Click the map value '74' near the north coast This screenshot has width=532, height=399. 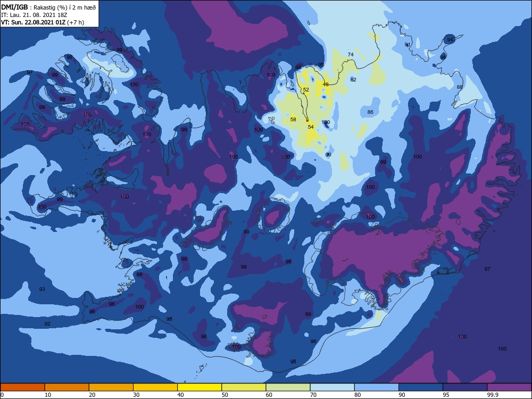(x=351, y=54)
